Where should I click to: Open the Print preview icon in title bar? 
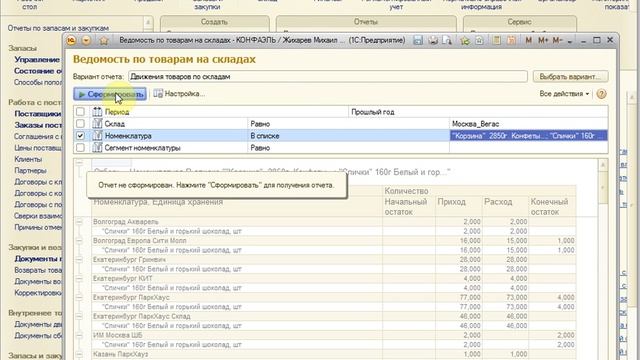(x=447, y=40)
